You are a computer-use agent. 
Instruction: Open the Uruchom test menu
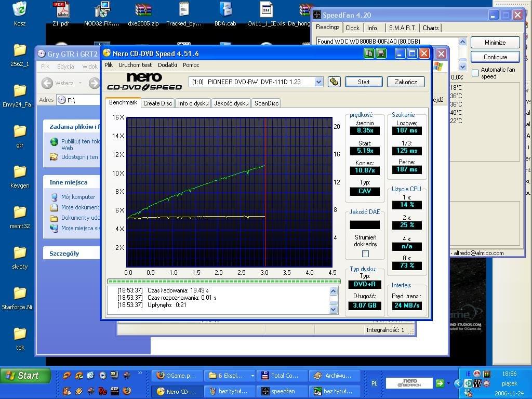tap(135, 65)
